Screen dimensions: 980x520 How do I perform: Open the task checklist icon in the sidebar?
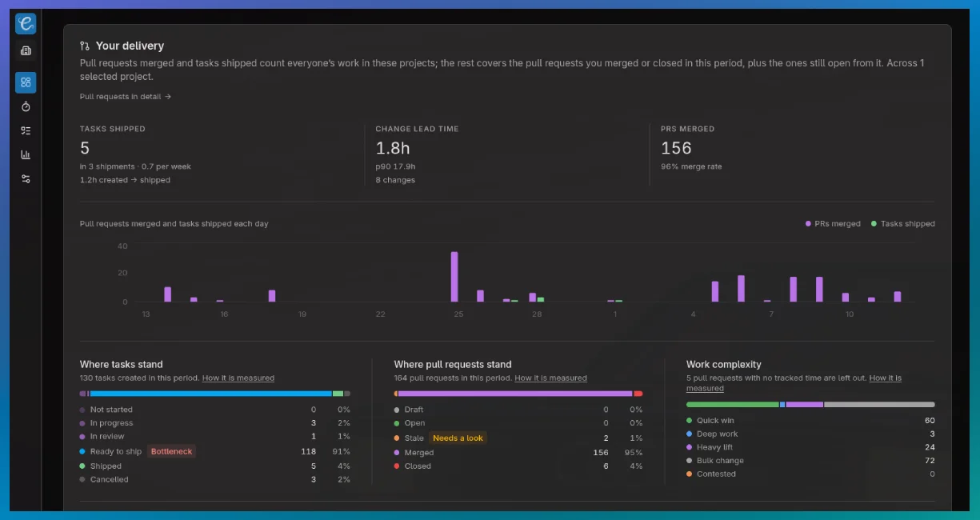coord(26,130)
